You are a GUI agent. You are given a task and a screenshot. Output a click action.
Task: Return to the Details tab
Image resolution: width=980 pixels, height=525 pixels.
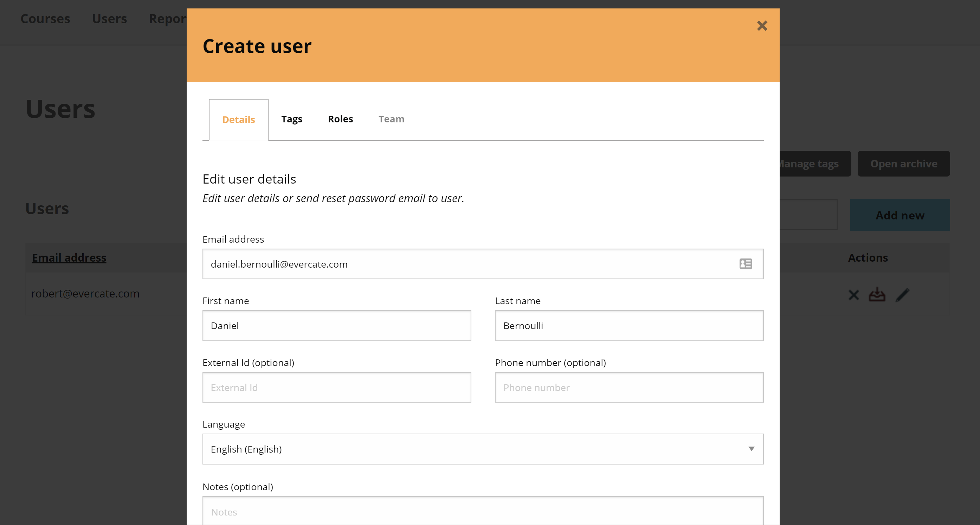pos(239,119)
